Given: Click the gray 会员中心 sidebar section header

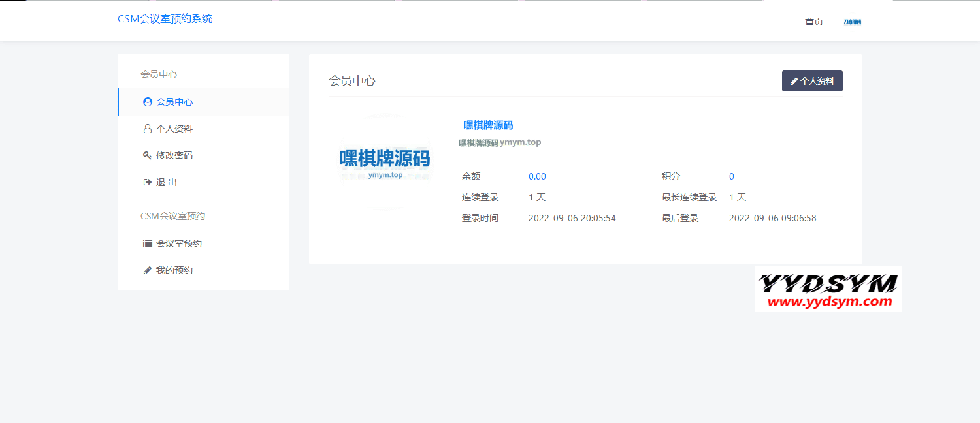Looking at the screenshot, I should pos(159,74).
